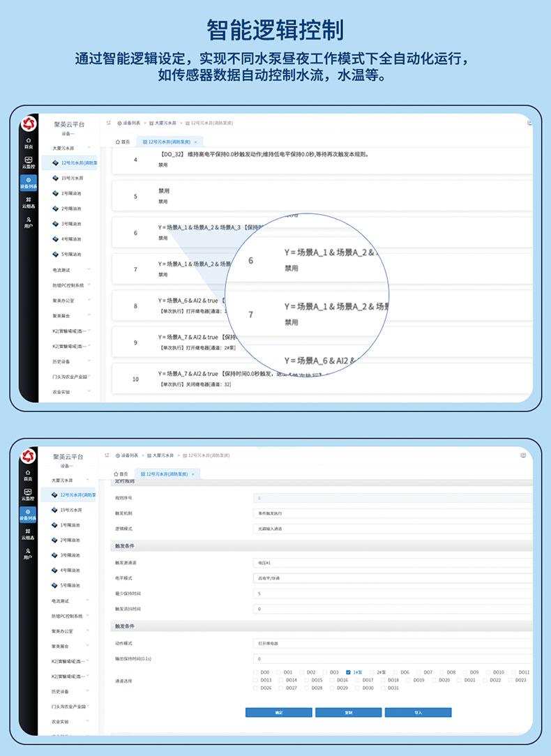Open 云组态 in lower screenshot's black sidebar
551x756 pixels.
(x=29, y=534)
